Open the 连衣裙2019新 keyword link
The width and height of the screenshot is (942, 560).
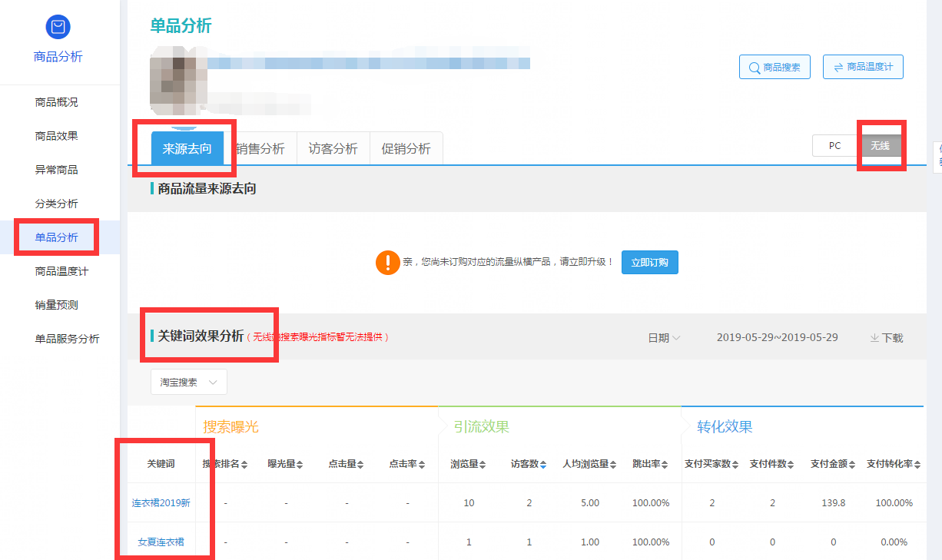point(161,503)
